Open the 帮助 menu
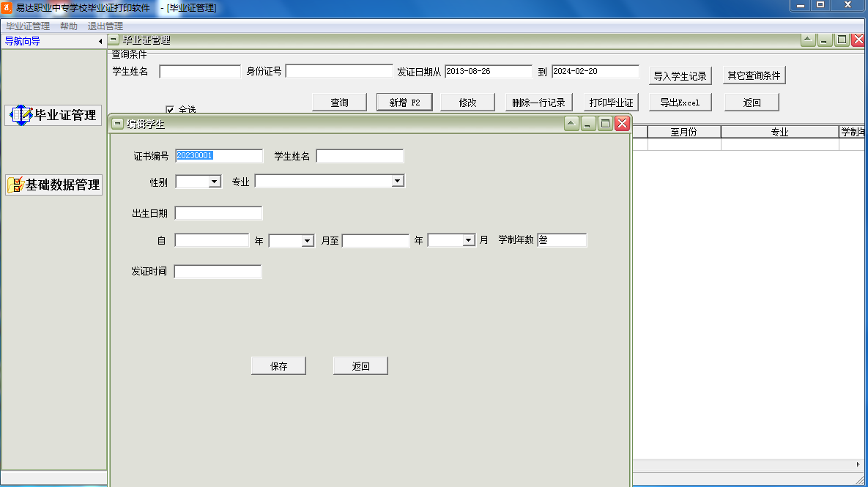This screenshot has height=487, width=868. (x=69, y=26)
